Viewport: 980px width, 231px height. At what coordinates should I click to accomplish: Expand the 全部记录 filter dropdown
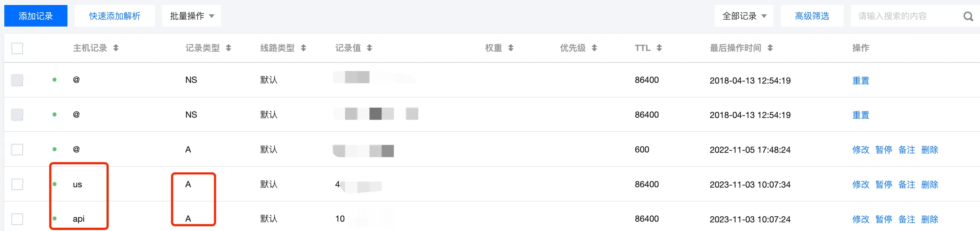point(743,16)
